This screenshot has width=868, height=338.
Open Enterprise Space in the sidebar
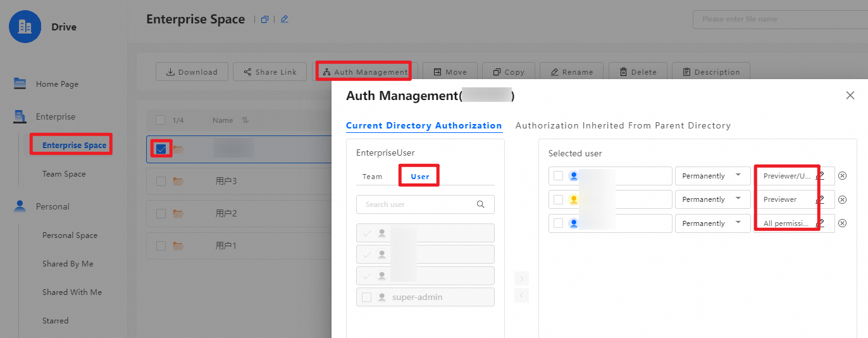pos(74,146)
